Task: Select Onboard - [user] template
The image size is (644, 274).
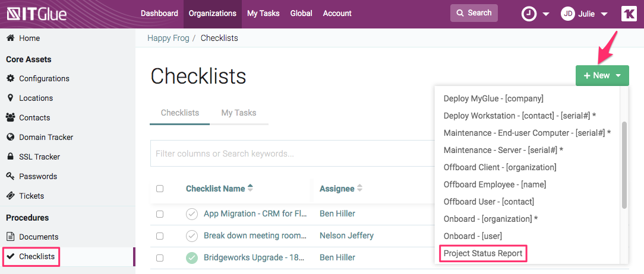Action: 473,236
